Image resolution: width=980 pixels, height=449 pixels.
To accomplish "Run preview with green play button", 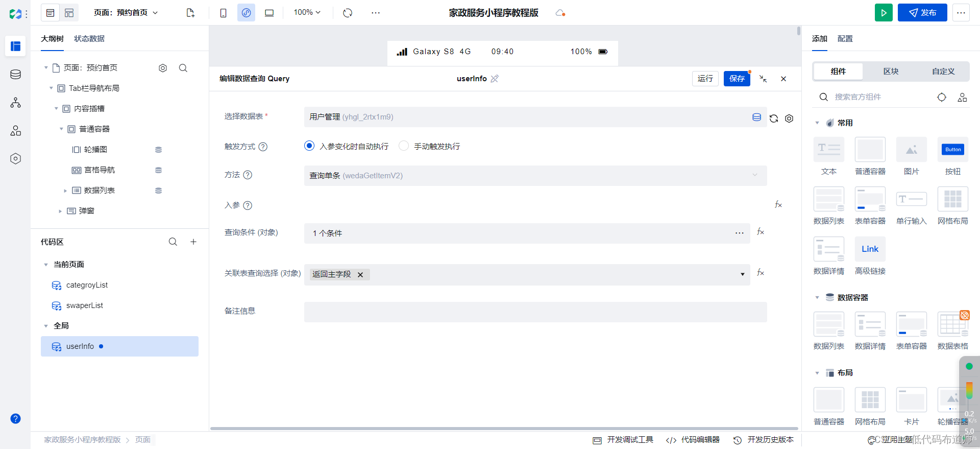I will (x=884, y=13).
